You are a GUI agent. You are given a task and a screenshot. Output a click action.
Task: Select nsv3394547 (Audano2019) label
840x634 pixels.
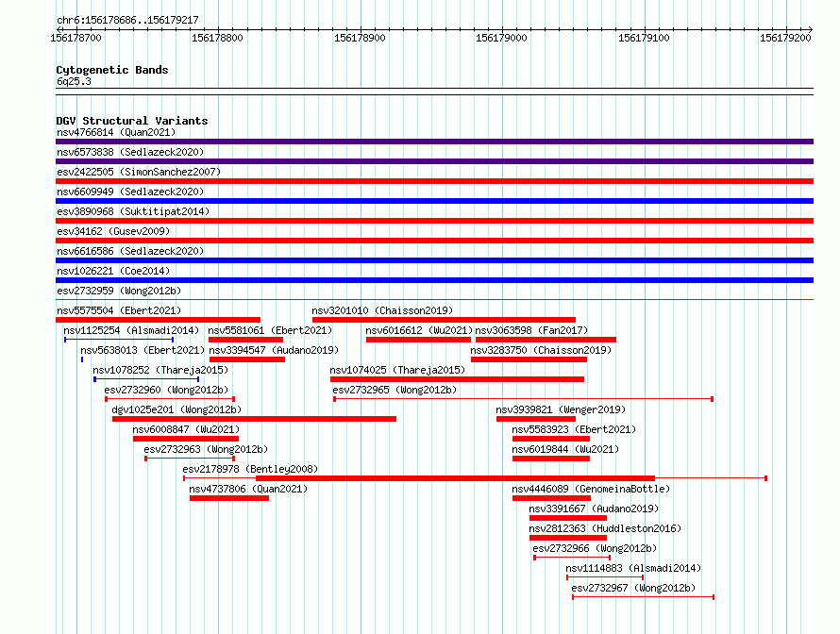tap(274, 350)
